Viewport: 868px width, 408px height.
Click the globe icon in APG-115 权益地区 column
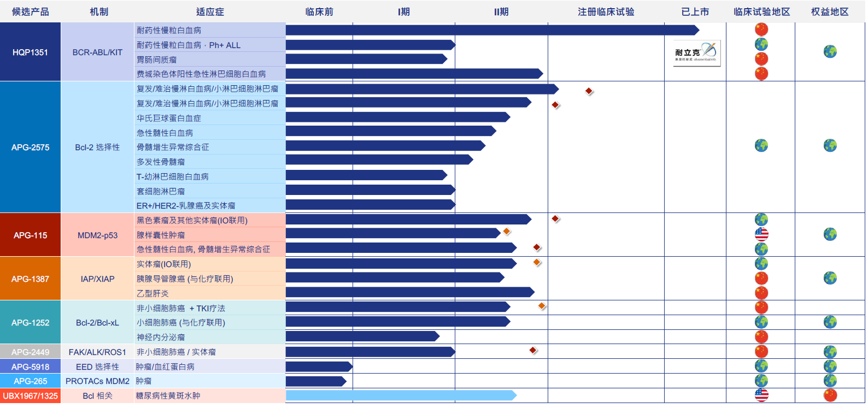830,234
